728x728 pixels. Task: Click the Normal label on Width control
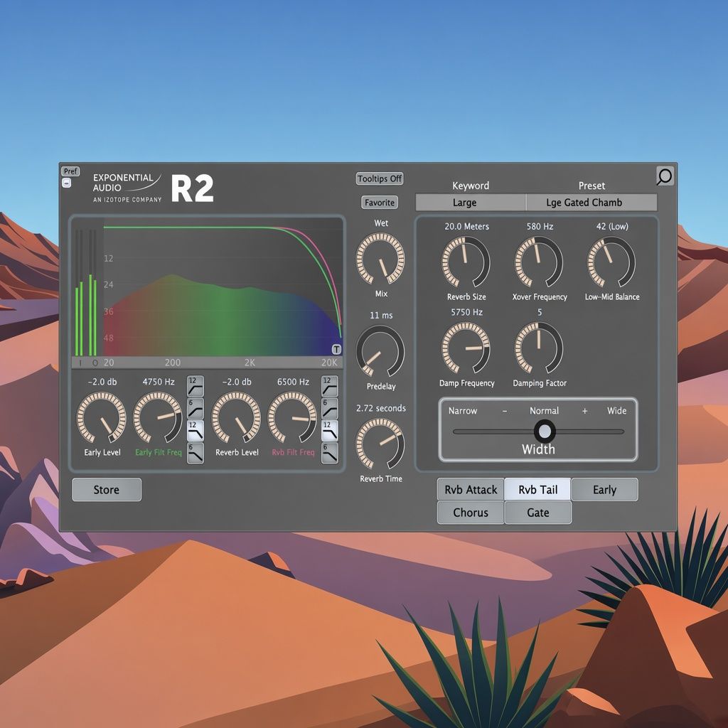click(544, 410)
